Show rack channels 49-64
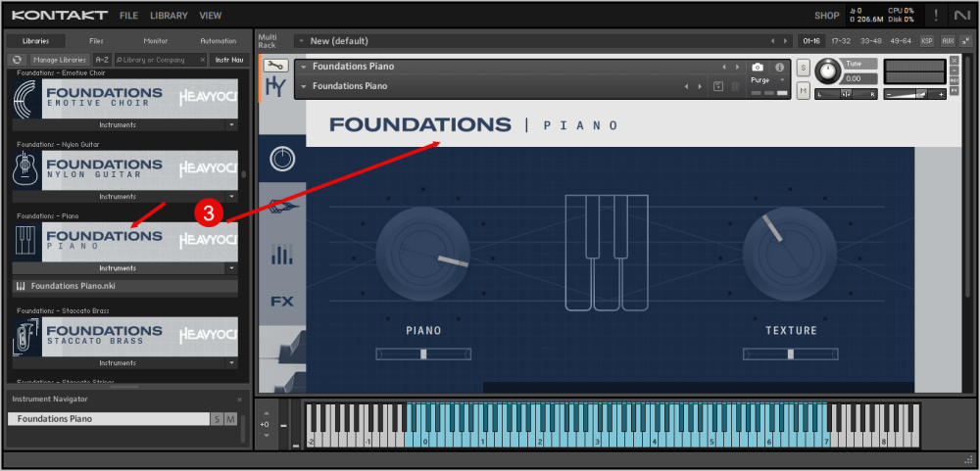Image resolution: width=980 pixels, height=471 pixels. pyautogui.click(x=901, y=40)
